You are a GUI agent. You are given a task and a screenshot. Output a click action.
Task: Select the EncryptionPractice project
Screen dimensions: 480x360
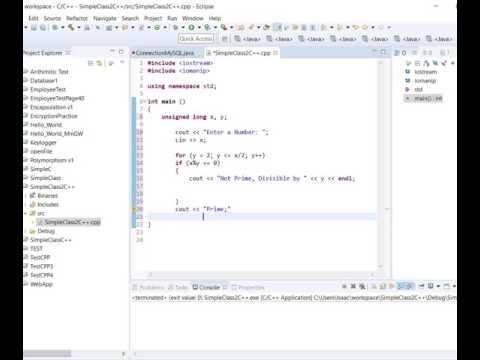click(x=53, y=116)
